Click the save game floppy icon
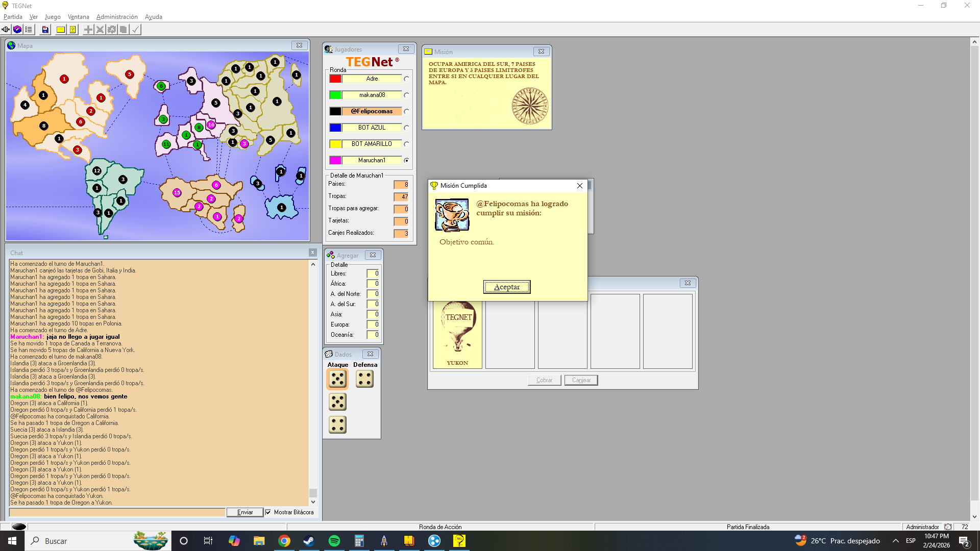980x551 pixels. tap(45, 30)
